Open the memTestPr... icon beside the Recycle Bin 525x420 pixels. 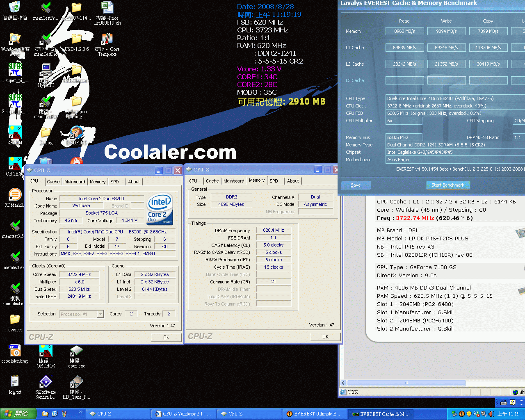click(45, 7)
